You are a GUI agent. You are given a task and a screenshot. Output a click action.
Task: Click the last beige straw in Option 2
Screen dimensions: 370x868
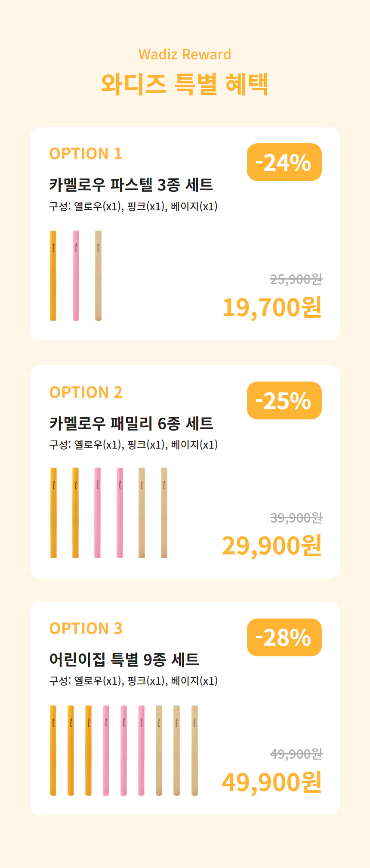[164, 513]
